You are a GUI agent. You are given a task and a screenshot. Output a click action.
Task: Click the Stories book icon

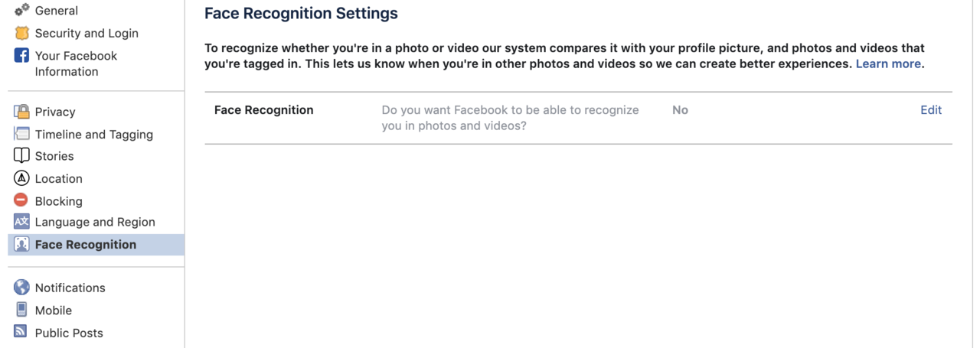click(x=21, y=156)
